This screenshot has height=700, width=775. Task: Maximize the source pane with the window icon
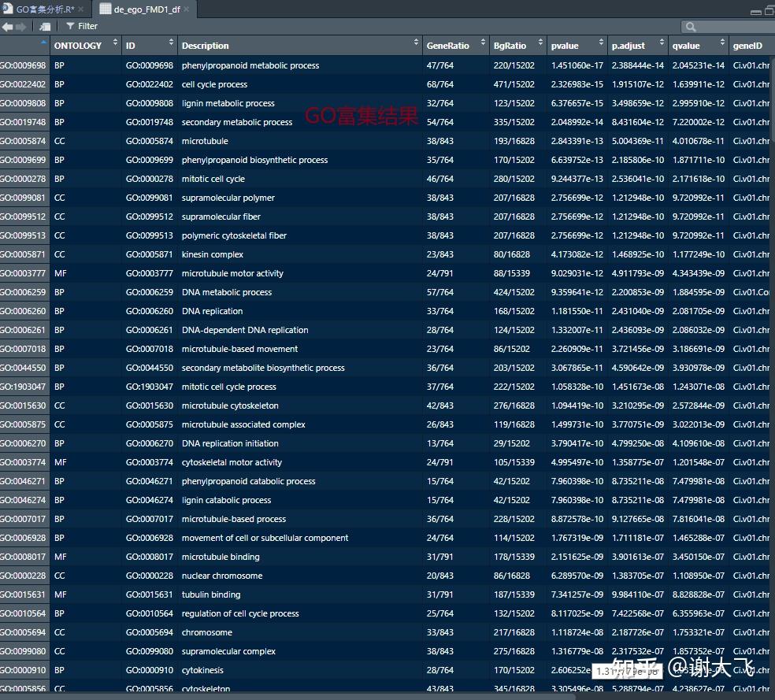pos(769,11)
